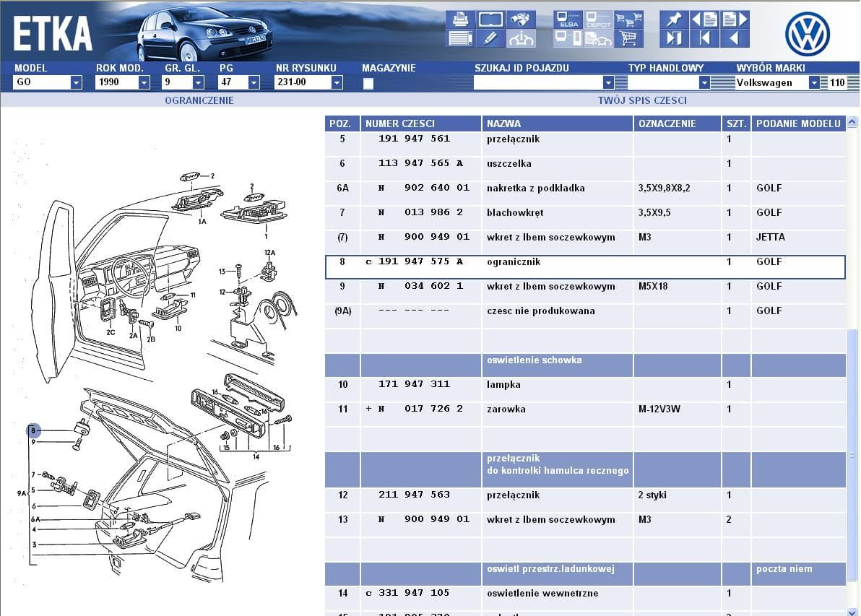This screenshot has height=616, width=861.
Task: Open search with the binoculars icon
Action: click(x=520, y=19)
